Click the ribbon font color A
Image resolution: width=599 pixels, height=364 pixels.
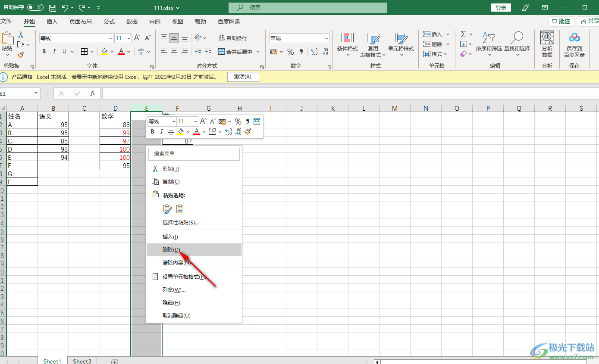(x=121, y=52)
